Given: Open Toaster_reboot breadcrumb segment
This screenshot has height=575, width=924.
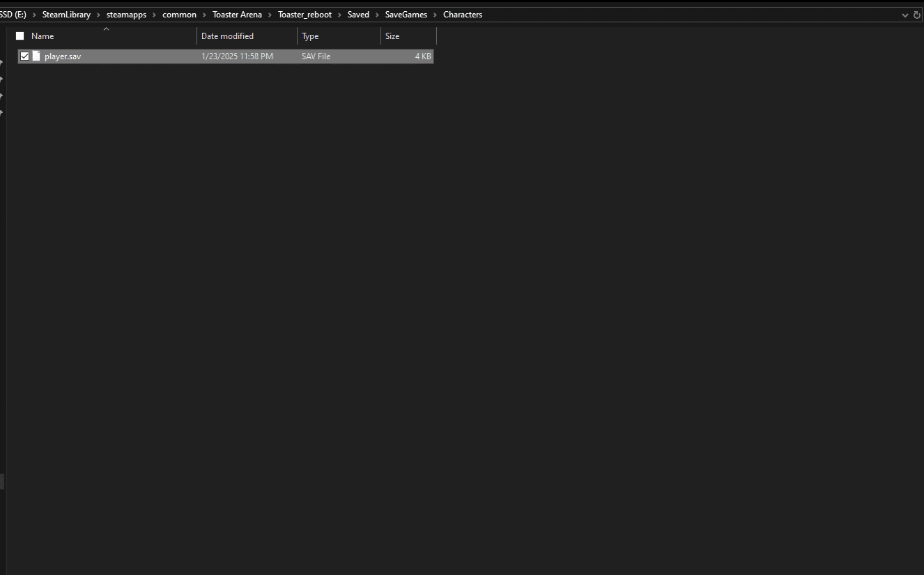Looking at the screenshot, I should click(x=305, y=15).
